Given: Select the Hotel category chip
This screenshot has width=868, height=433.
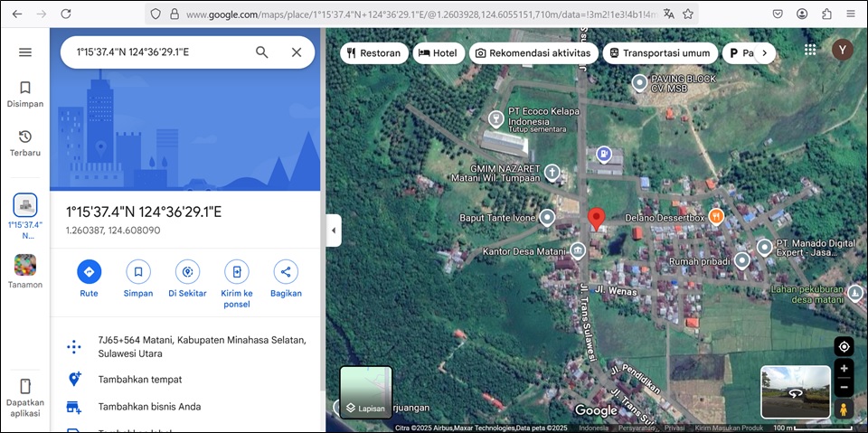Looking at the screenshot, I should pyautogui.click(x=439, y=53).
